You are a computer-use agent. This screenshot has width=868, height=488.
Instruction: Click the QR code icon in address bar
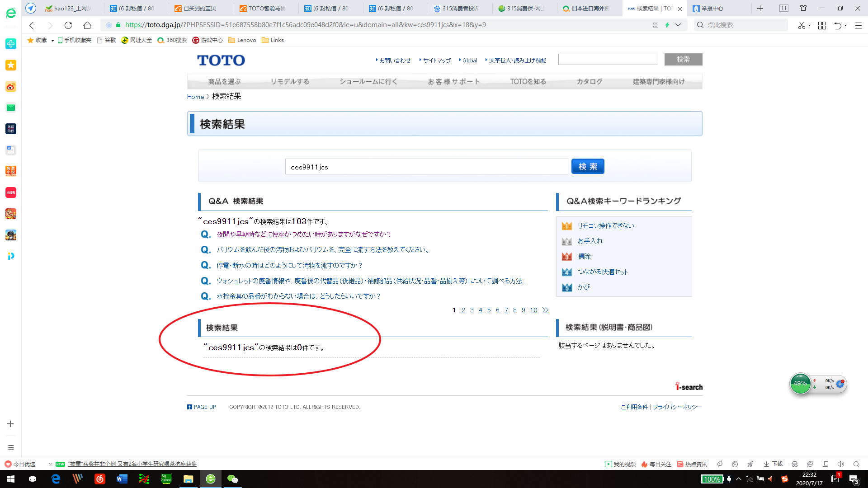click(656, 25)
